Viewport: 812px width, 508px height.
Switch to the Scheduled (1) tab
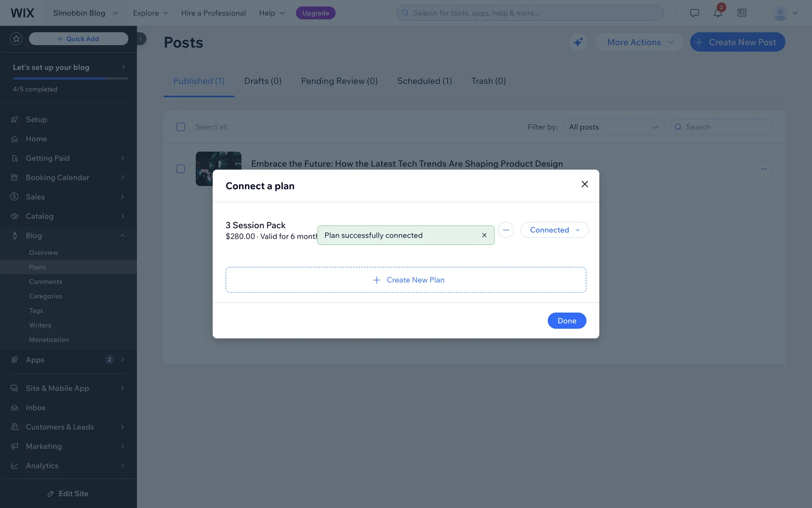coord(424,81)
